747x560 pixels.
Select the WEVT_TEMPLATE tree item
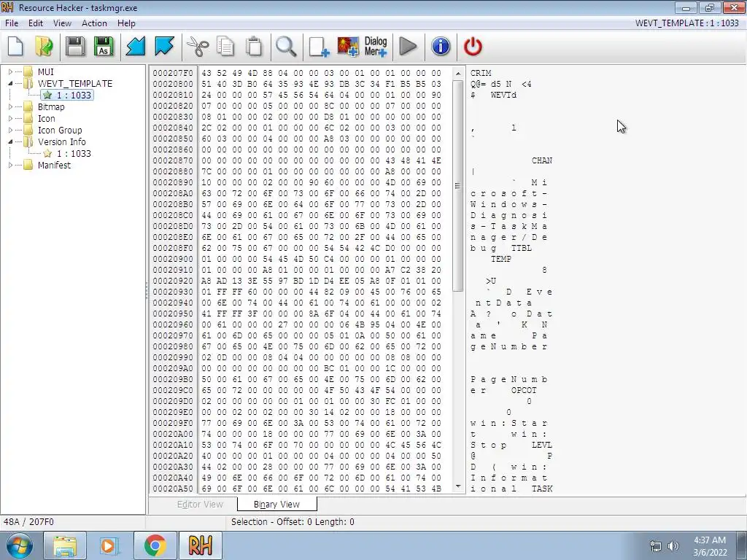[x=75, y=83]
